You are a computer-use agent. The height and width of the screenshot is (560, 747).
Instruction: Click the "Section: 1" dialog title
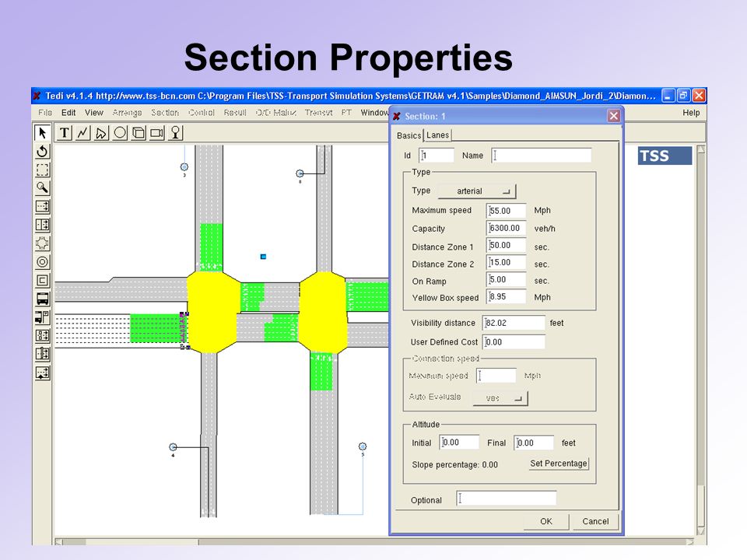(425, 116)
